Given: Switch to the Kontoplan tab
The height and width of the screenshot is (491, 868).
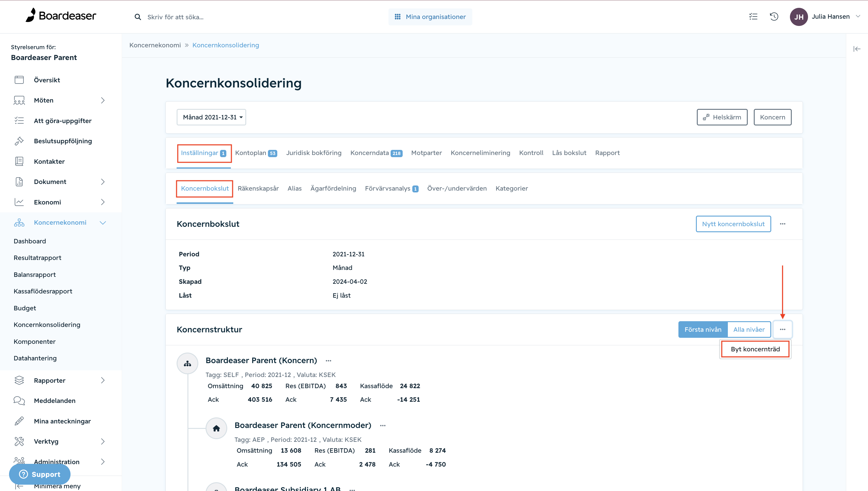Looking at the screenshot, I should [x=256, y=153].
